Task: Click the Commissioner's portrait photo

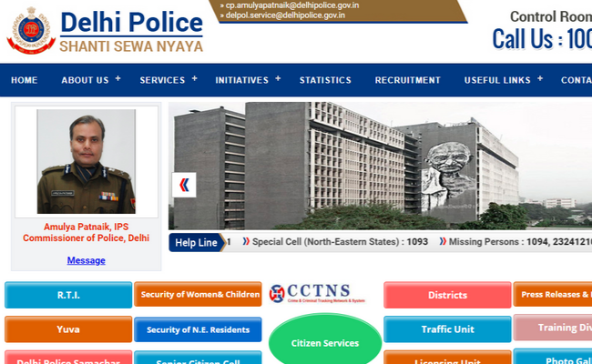Action: pyautogui.click(x=86, y=161)
